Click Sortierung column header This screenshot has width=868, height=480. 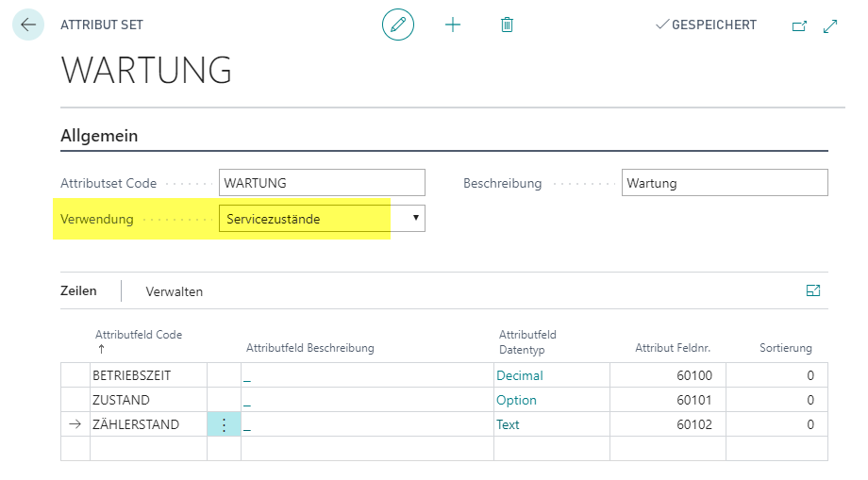click(786, 348)
